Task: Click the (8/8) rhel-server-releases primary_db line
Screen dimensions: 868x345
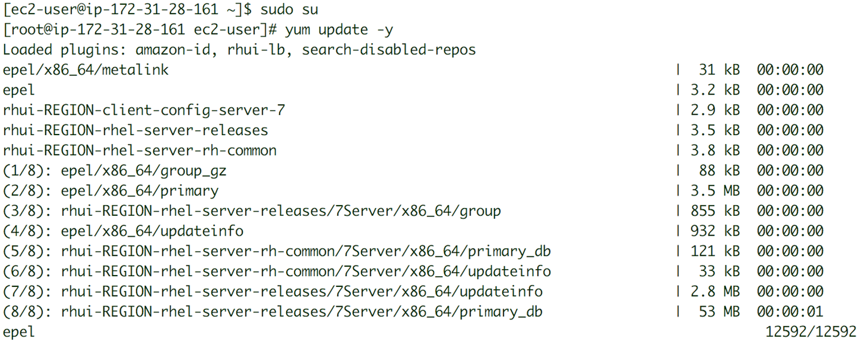Action: pyautogui.click(x=272, y=312)
